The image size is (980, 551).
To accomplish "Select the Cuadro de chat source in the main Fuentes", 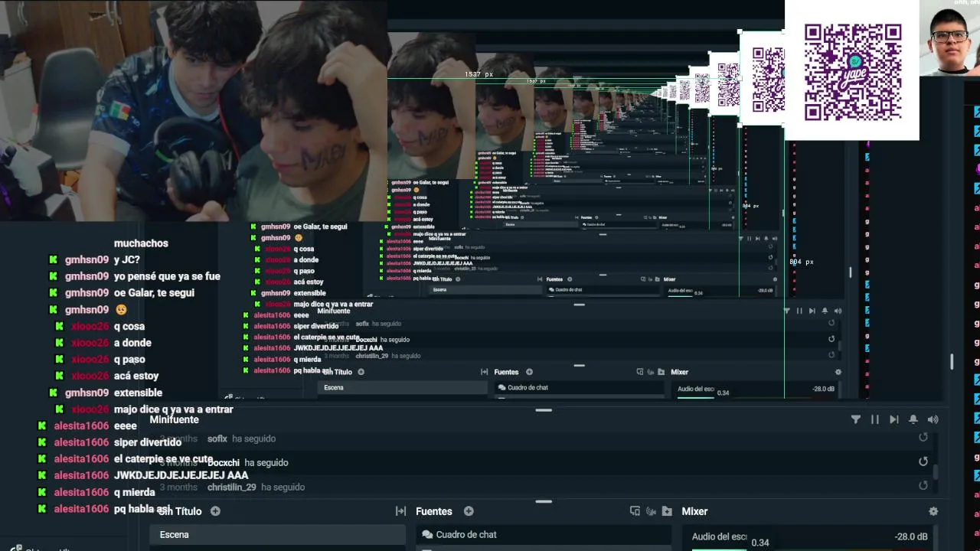I will [x=542, y=535].
